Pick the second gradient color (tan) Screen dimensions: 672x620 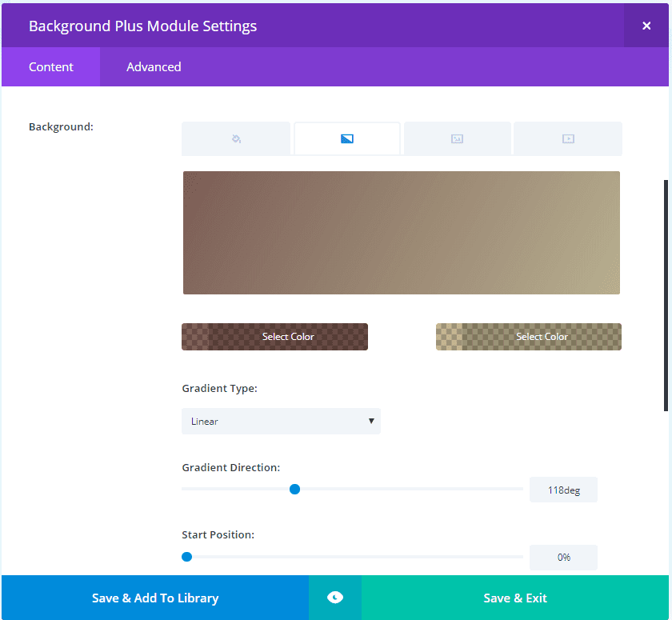click(529, 337)
